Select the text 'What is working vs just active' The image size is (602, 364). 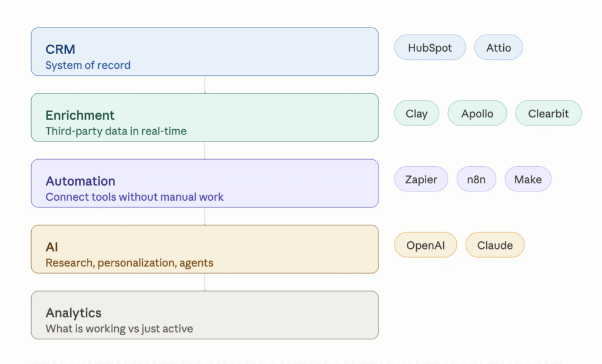(x=119, y=329)
